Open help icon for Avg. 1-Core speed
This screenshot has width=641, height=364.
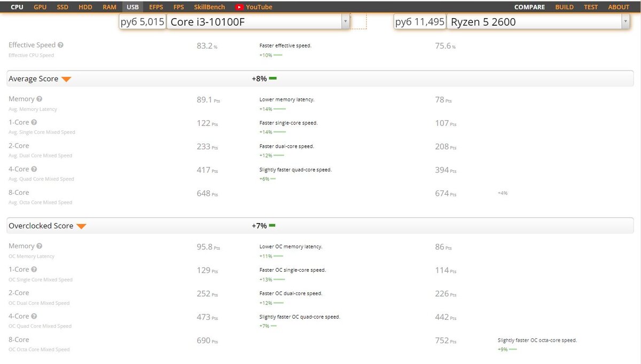[34, 122]
